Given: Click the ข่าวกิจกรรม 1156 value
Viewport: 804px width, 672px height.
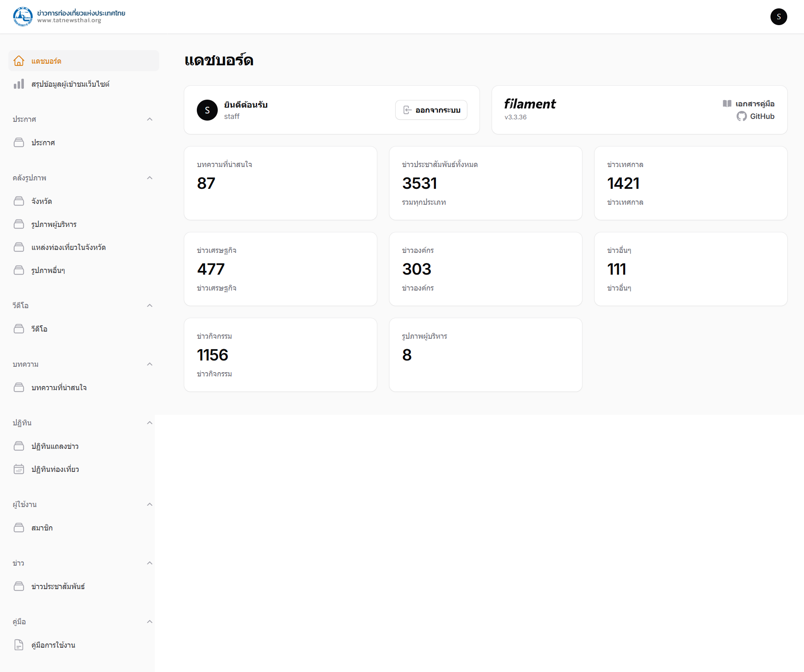Looking at the screenshot, I should (213, 355).
